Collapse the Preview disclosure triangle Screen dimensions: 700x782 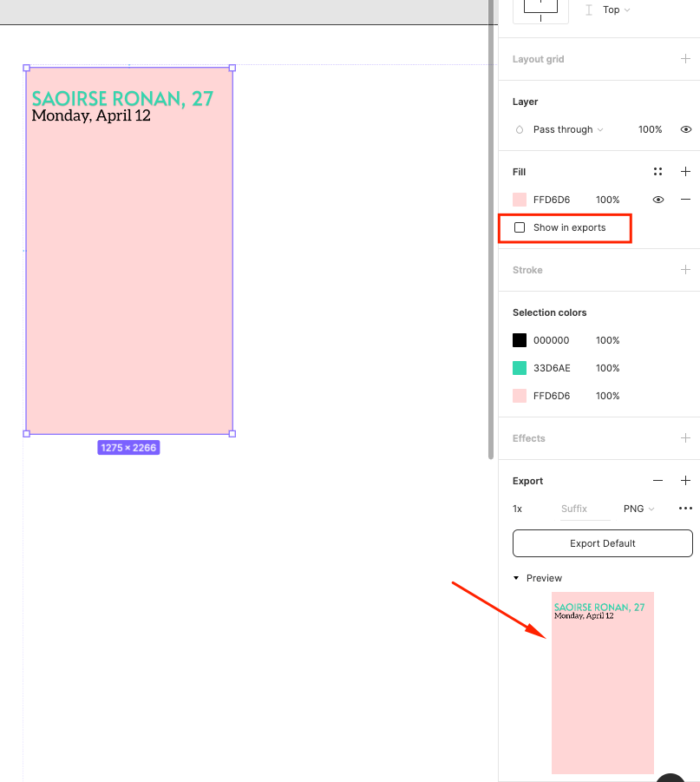click(516, 578)
